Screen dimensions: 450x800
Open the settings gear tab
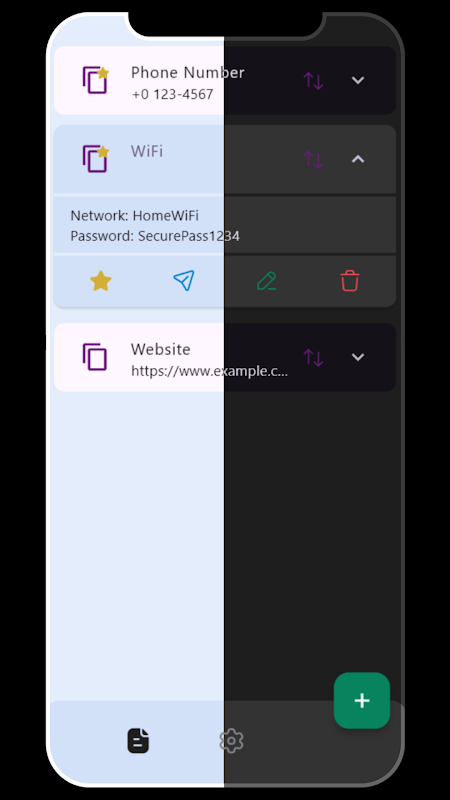pyautogui.click(x=231, y=741)
